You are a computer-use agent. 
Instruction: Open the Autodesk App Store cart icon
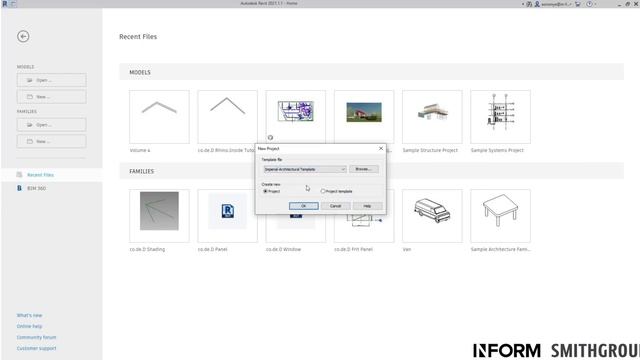point(578,4)
